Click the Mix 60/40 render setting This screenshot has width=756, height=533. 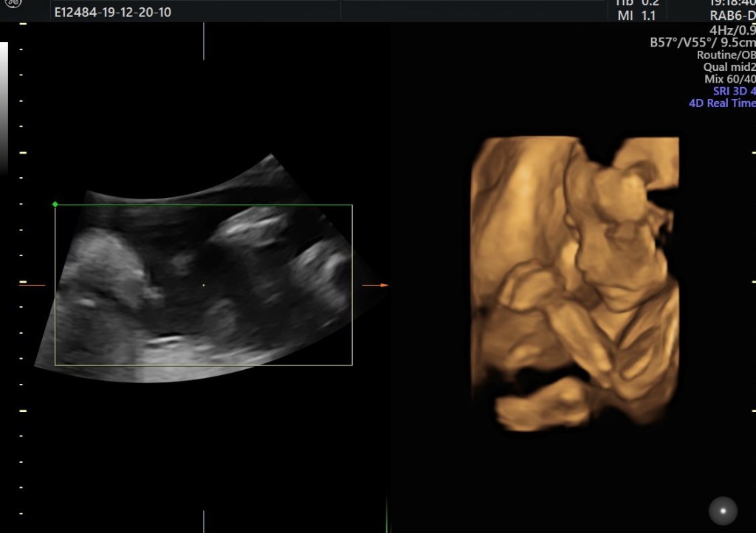pyautogui.click(x=729, y=79)
